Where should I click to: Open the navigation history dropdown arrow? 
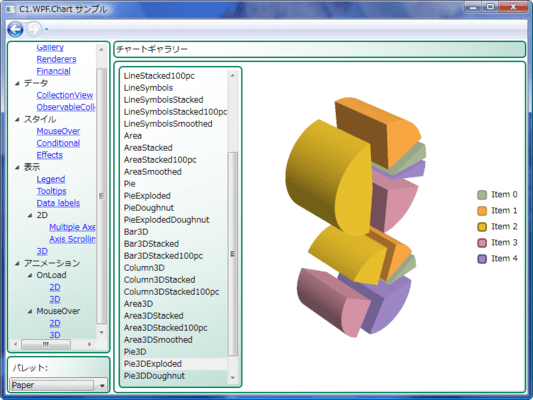[47, 30]
